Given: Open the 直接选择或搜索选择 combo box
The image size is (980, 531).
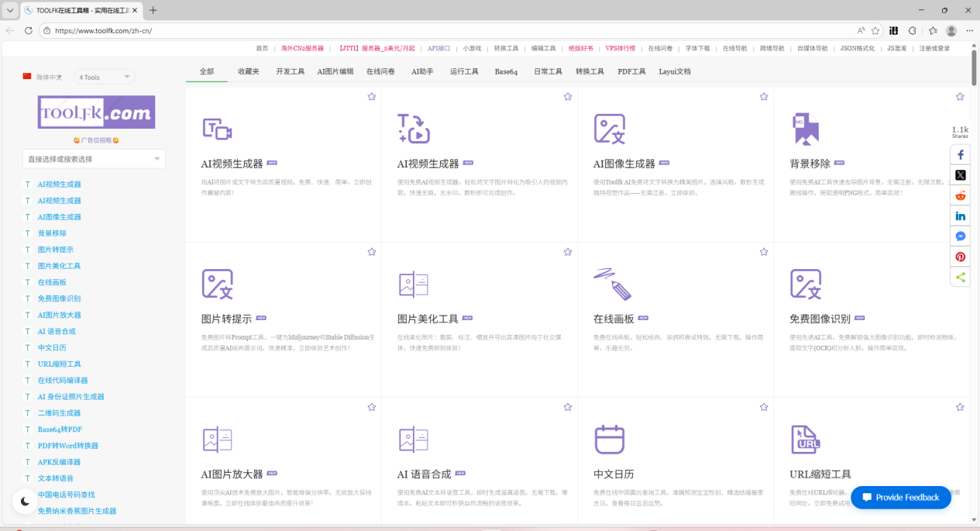Looking at the screenshot, I should click(x=94, y=159).
